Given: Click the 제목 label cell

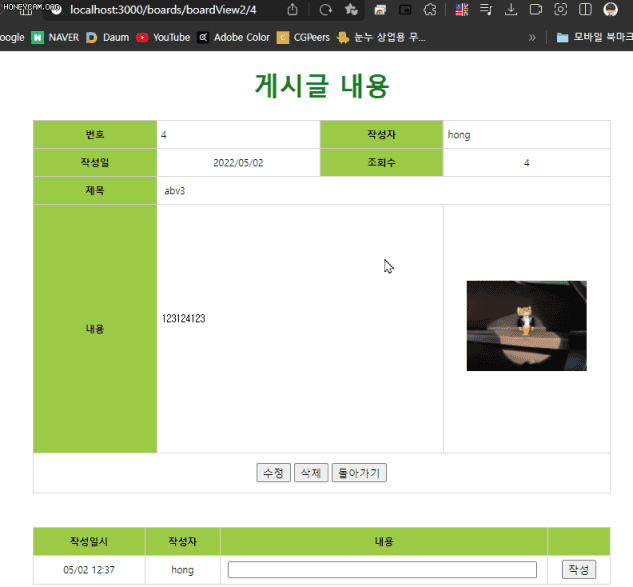Looking at the screenshot, I should (x=95, y=190).
